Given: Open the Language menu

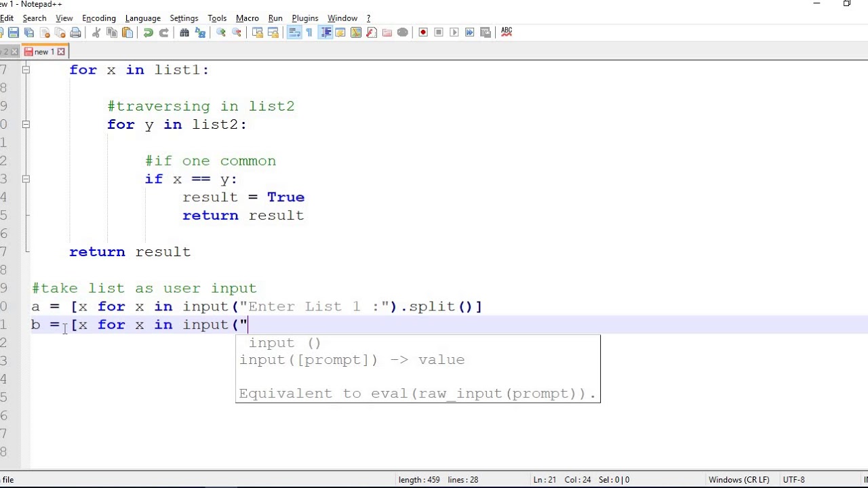Looking at the screenshot, I should [x=143, y=18].
